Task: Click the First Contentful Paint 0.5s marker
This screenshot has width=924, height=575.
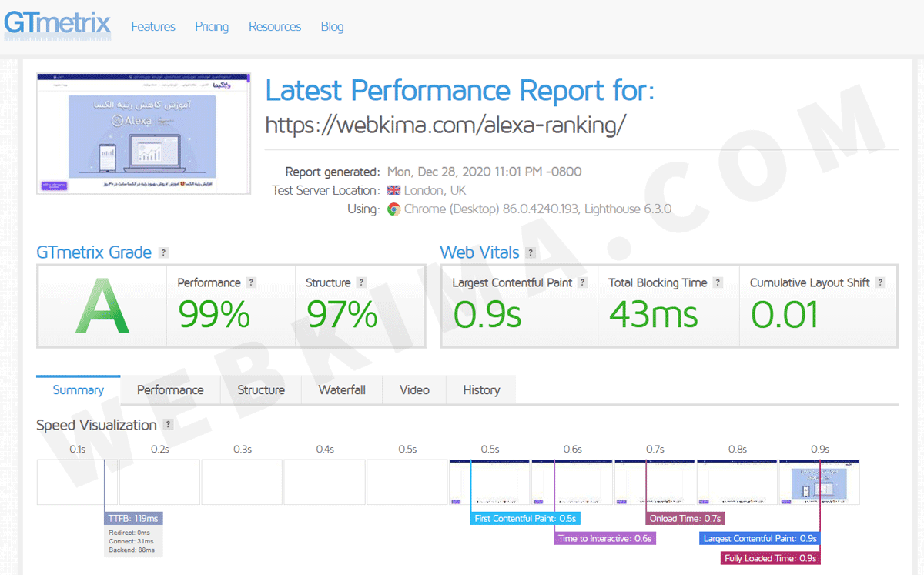Action: coord(525,519)
